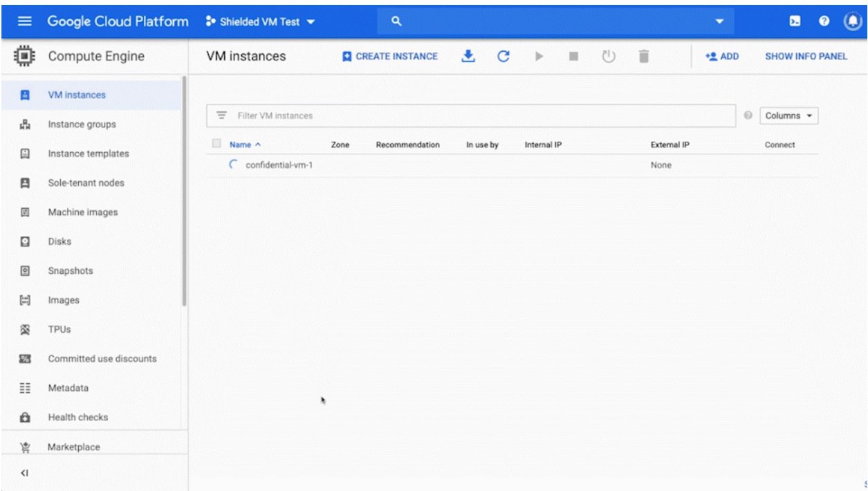The height and width of the screenshot is (491, 868).
Task: Click the Images sidebar icon
Action: tap(24, 300)
